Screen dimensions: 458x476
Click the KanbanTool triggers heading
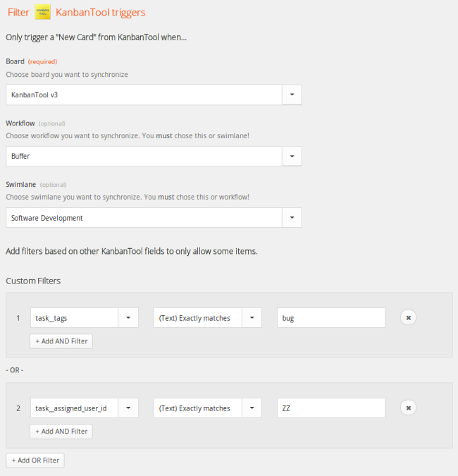[x=100, y=13]
